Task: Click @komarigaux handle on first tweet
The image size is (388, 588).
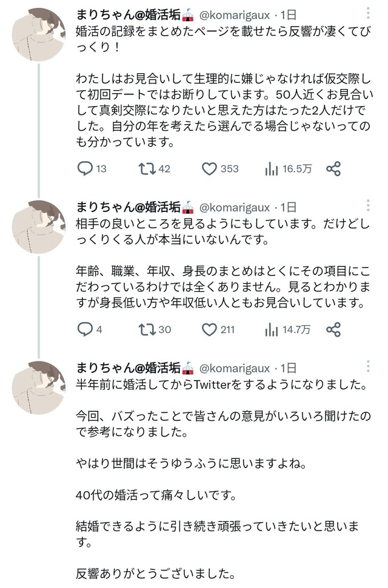Action: 234,13
